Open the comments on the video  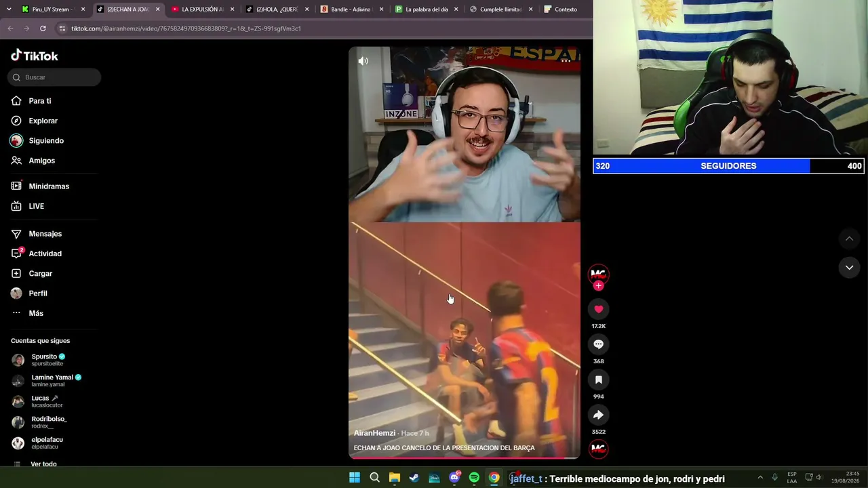tap(598, 344)
